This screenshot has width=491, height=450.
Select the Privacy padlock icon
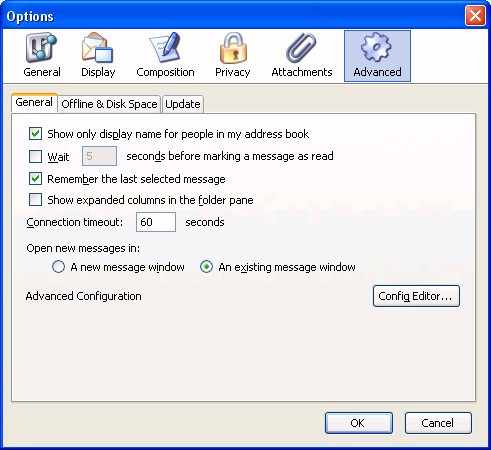(233, 47)
